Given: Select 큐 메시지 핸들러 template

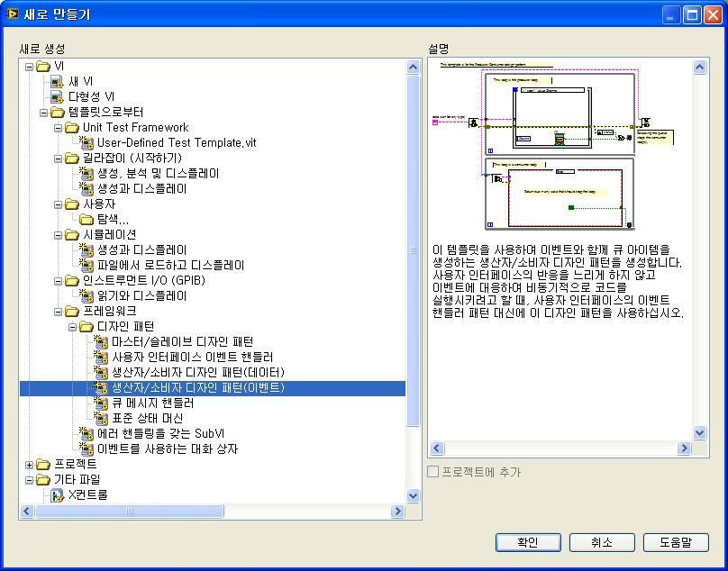Looking at the screenshot, I should (x=153, y=403).
